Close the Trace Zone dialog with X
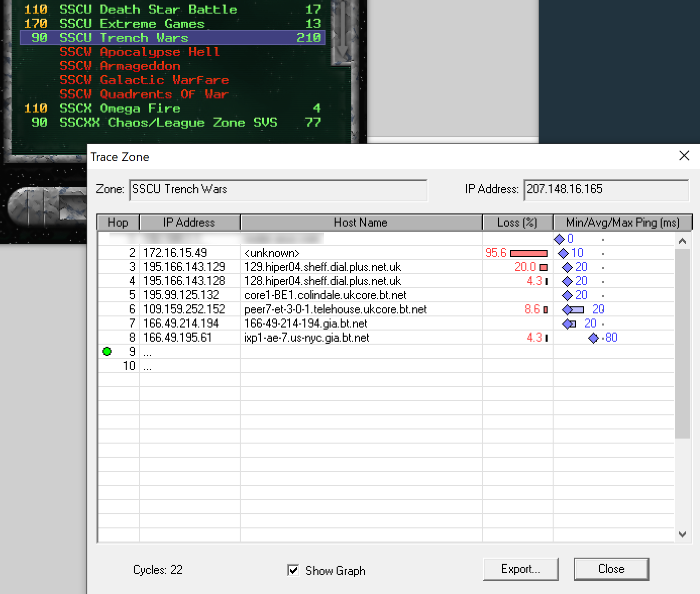The image size is (700, 594). pyautogui.click(x=684, y=156)
